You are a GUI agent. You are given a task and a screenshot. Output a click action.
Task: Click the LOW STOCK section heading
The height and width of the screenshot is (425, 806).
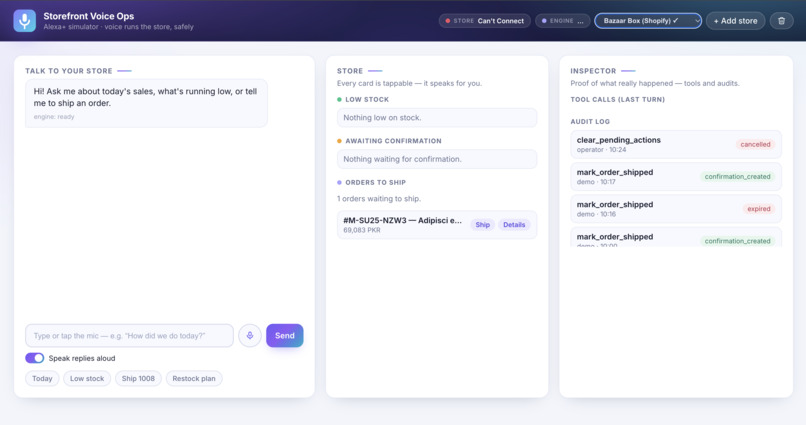pyautogui.click(x=367, y=100)
